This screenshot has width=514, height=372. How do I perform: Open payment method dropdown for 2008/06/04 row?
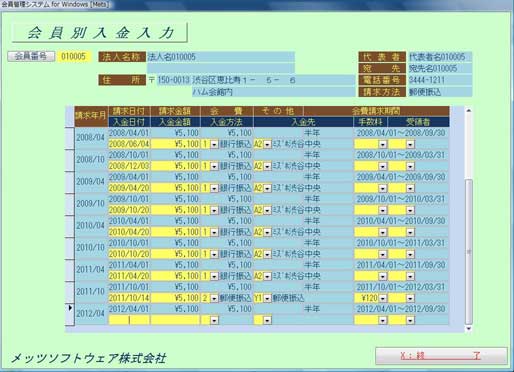click(x=214, y=144)
